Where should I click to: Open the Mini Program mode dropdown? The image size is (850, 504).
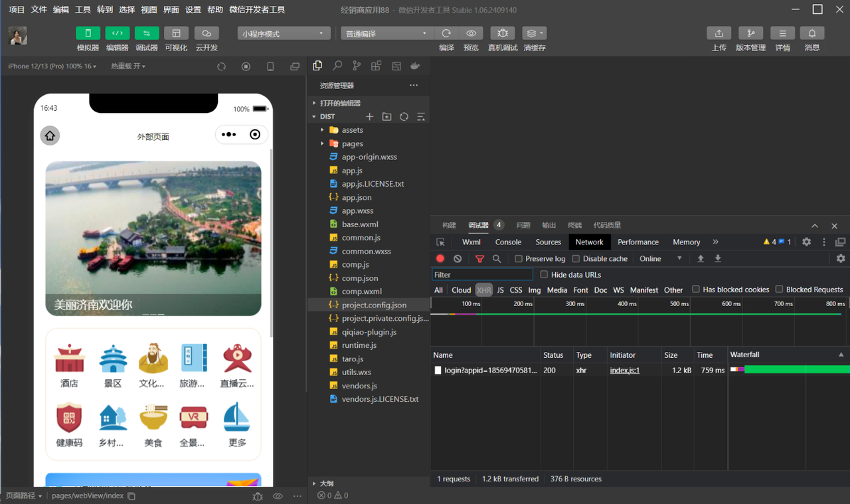(284, 33)
